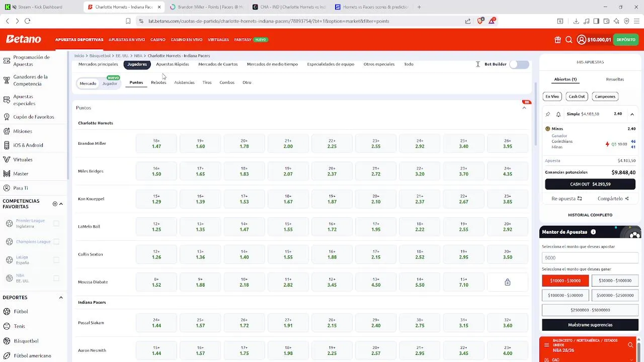The height and width of the screenshot is (362, 644).
Task: Click the Básquetbol breadcrumb link
Action: click(100, 56)
